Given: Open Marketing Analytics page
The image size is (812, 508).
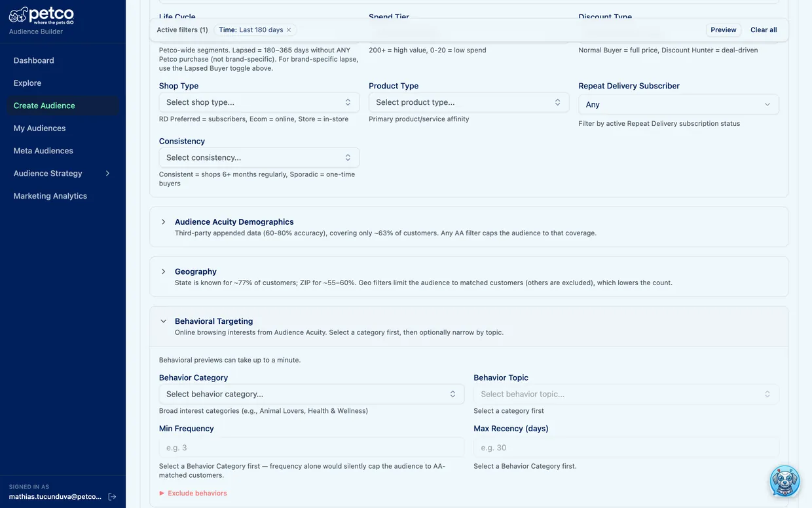Looking at the screenshot, I should 50,196.
